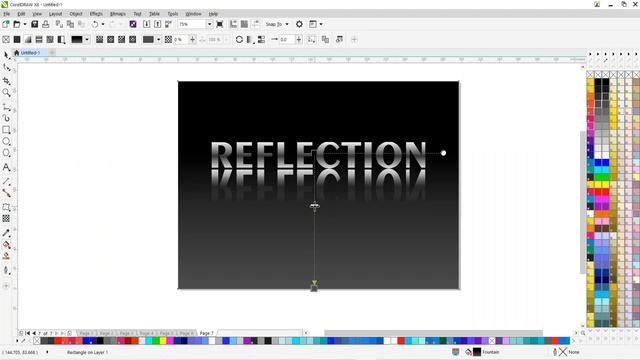Create a new document from toolbar
Image resolution: width=640 pixels, height=360 pixels.
coord(6,24)
